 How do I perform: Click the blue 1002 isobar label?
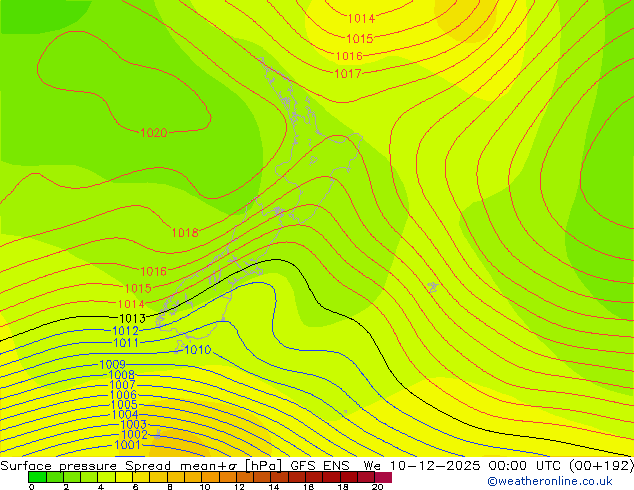[134, 435]
